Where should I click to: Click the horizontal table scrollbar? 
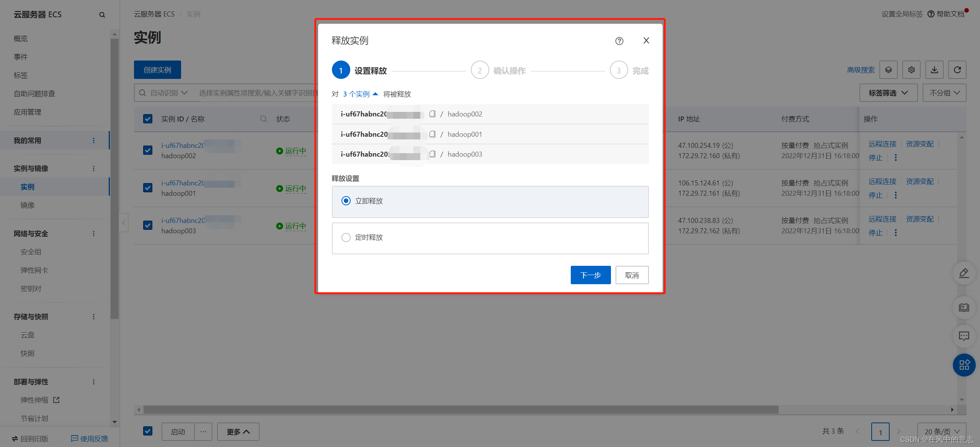click(x=461, y=410)
